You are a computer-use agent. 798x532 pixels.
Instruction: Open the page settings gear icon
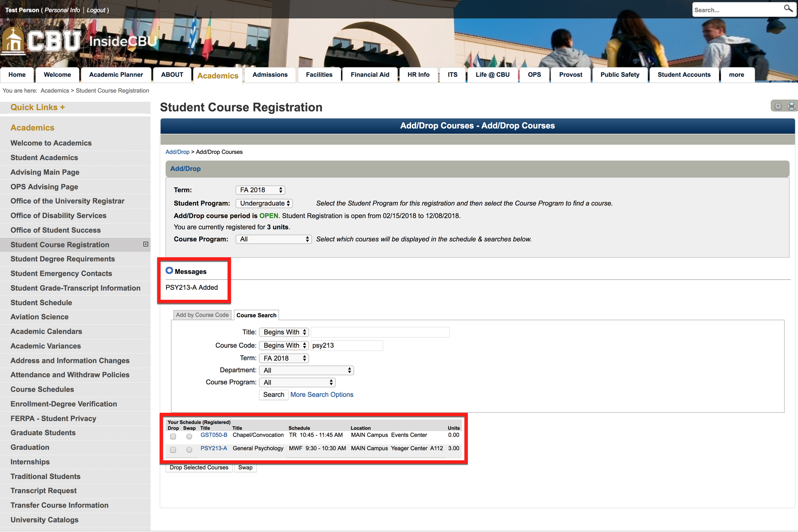coord(778,105)
